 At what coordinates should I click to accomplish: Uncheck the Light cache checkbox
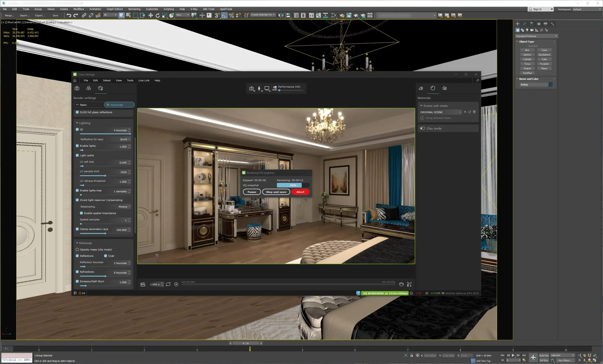[x=77, y=155]
